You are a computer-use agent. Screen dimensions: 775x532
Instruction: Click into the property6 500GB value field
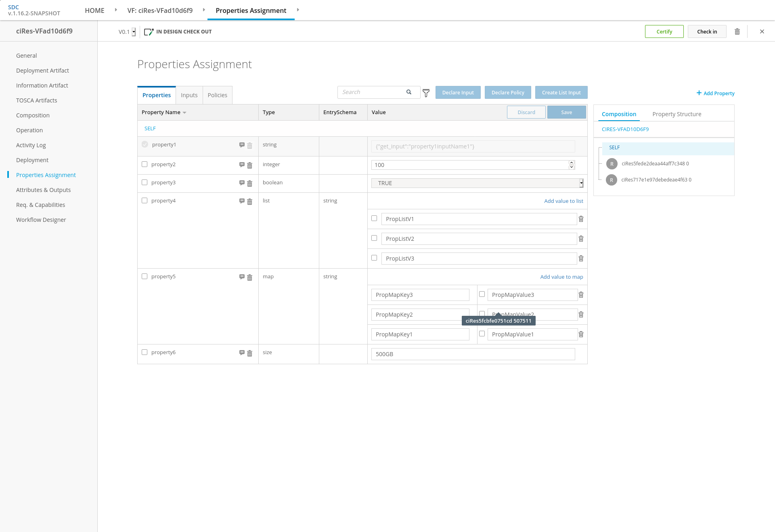coord(473,354)
